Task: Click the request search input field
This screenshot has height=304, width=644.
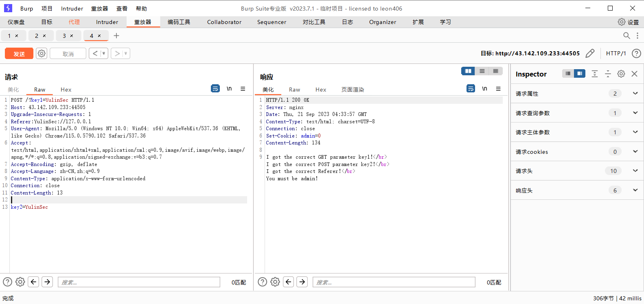Action: (x=139, y=282)
